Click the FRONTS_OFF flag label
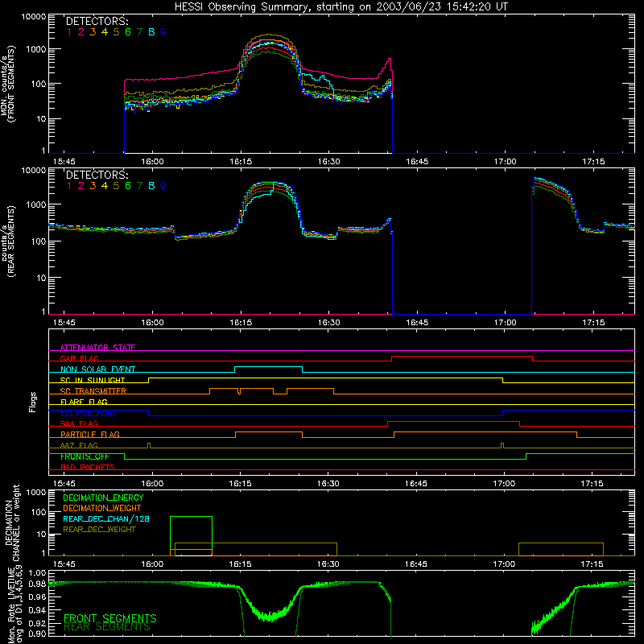Viewport: 644px width, 644px height. [x=85, y=456]
